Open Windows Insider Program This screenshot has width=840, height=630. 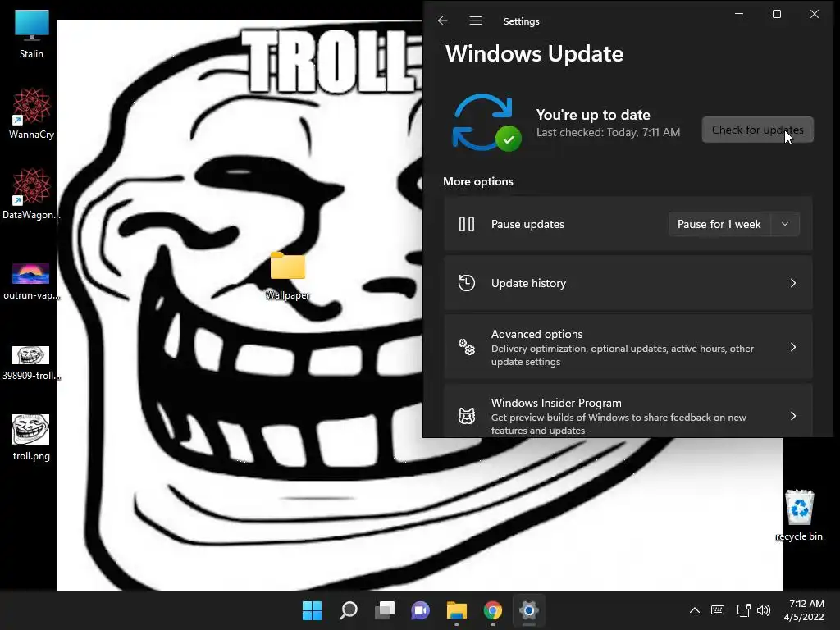pyautogui.click(x=628, y=410)
